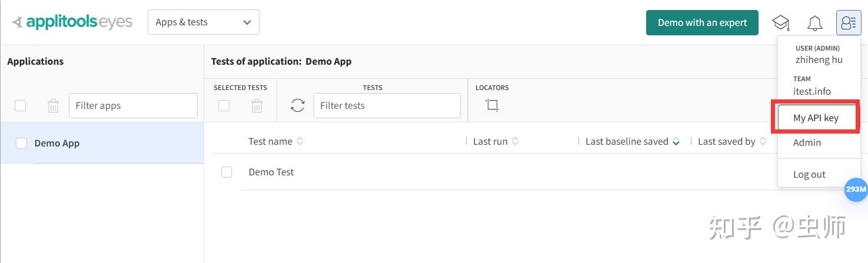Click Demo with an expert button
This screenshot has width=868, height=263.
click(x=702, y=23)
